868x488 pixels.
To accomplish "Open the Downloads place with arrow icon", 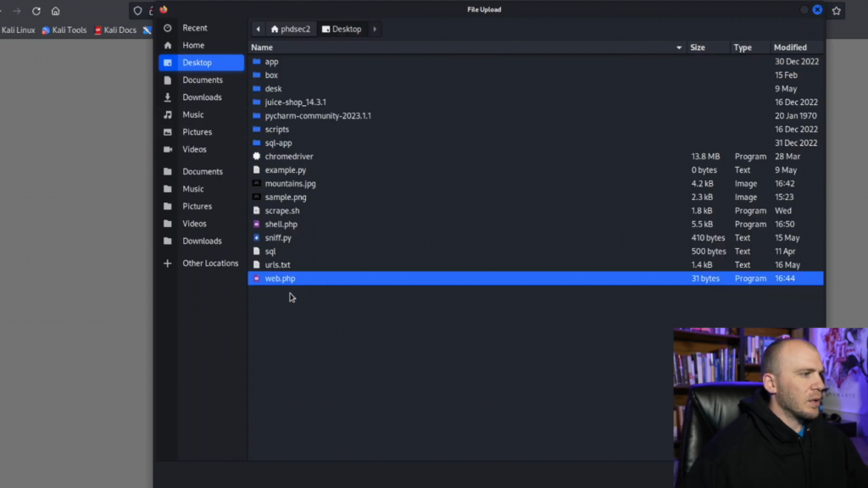I will 201,97.
